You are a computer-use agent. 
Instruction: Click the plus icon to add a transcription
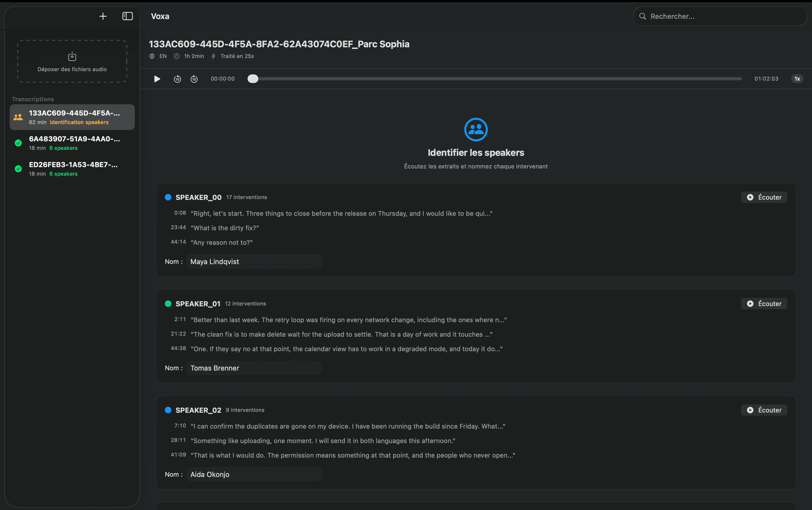(x=103, y=16)
